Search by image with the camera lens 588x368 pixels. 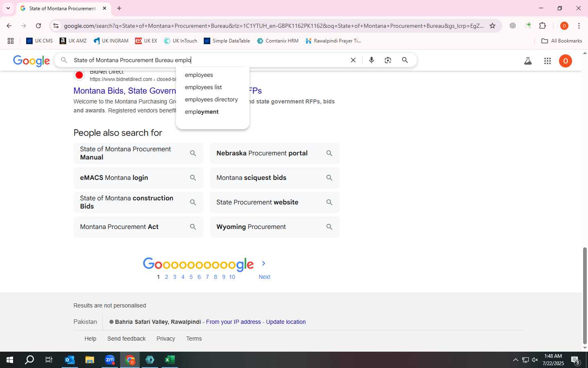pyautogui.click(x=388, y=60)
